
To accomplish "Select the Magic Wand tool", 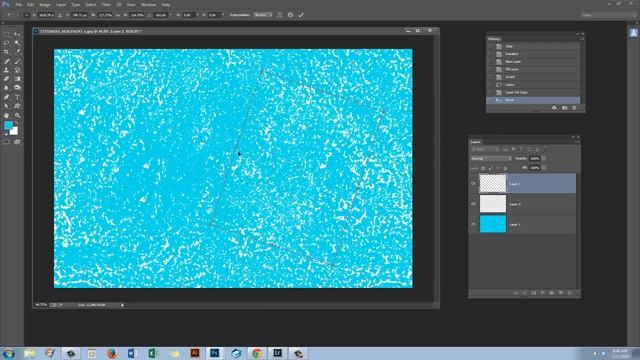I will click(x=17, y=43).
